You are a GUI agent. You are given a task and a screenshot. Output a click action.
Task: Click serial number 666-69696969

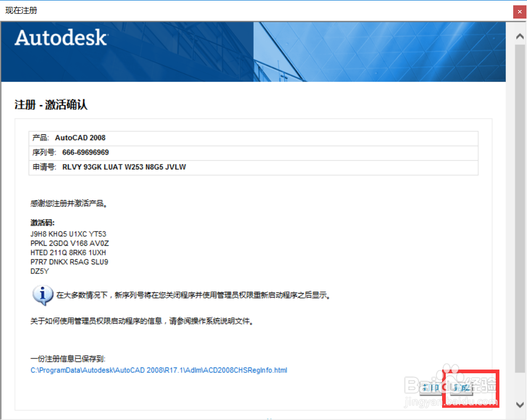tap(85, 152)
